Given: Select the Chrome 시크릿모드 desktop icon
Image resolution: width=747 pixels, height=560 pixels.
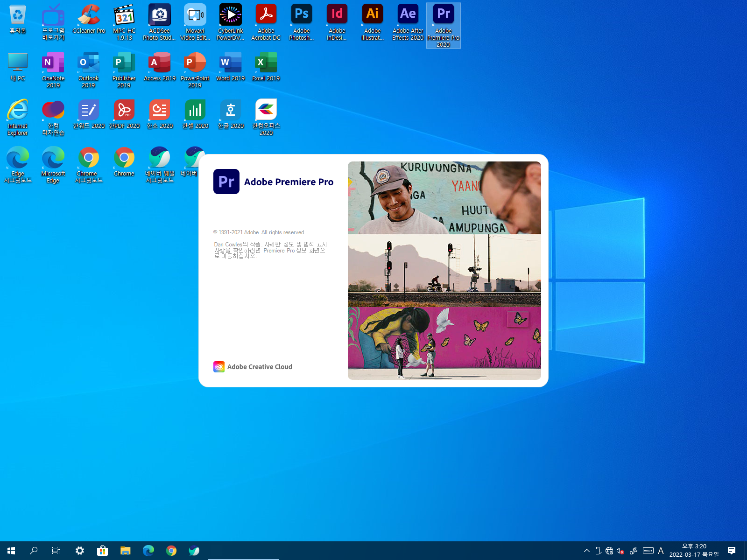Looking at the screenshot, I should 89,165.
